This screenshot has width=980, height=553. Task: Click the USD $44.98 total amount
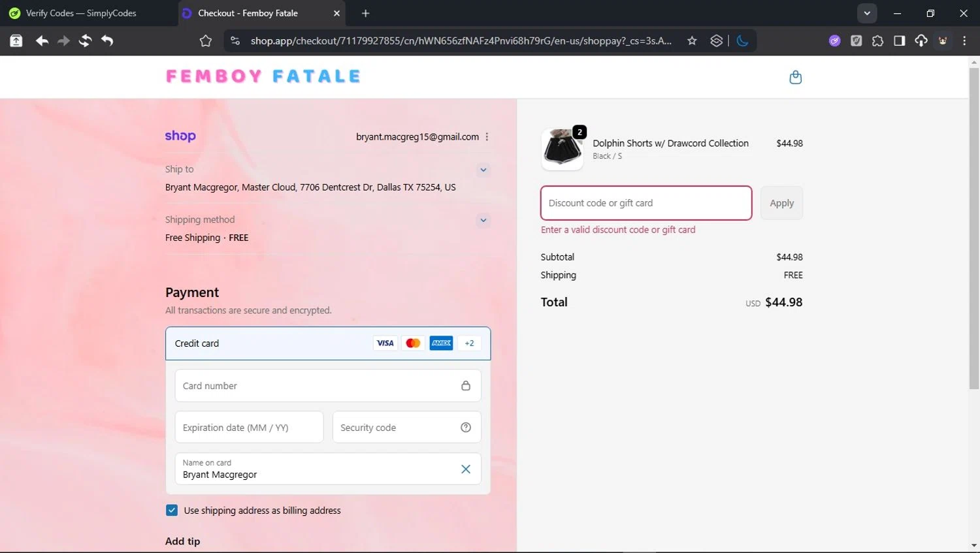pos(774,302)
